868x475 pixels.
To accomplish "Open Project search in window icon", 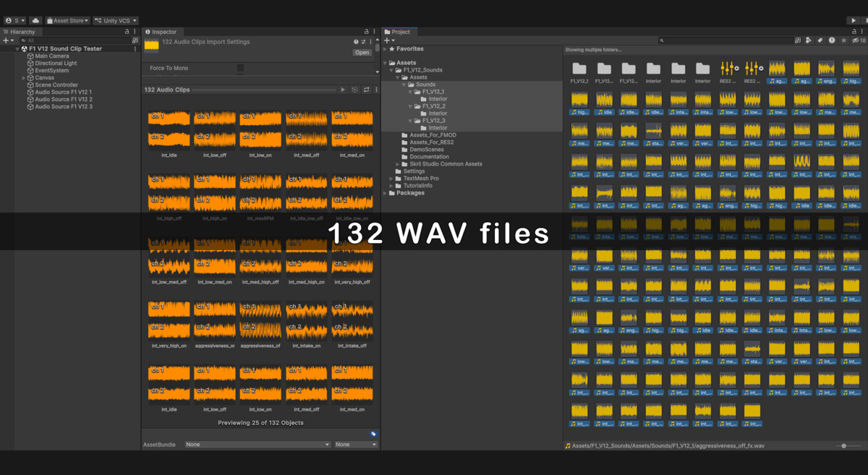I will pyautogui.click(x=798, y=40).
